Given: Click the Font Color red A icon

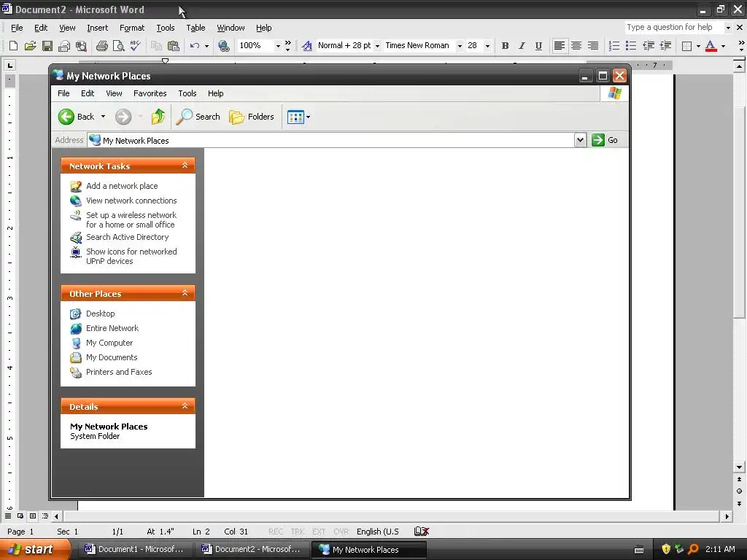Looking at the screenshot, I should tap(711, 46).
